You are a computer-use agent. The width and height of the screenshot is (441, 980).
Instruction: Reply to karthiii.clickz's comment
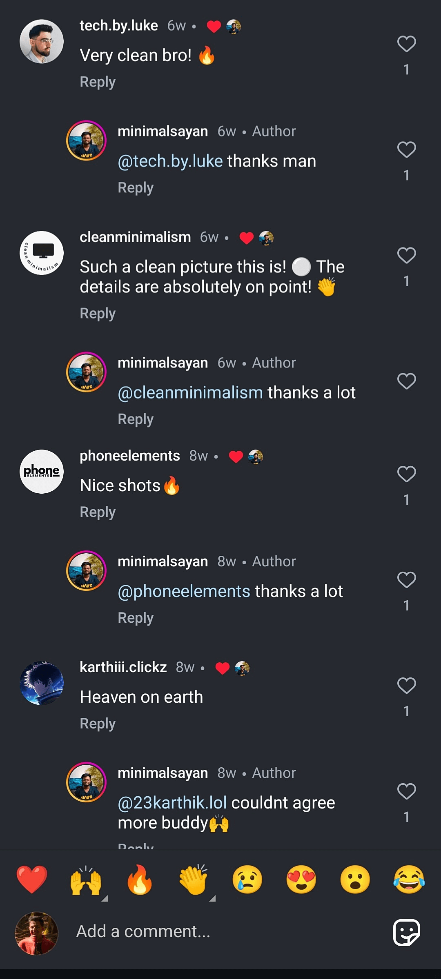coord(98,724)
